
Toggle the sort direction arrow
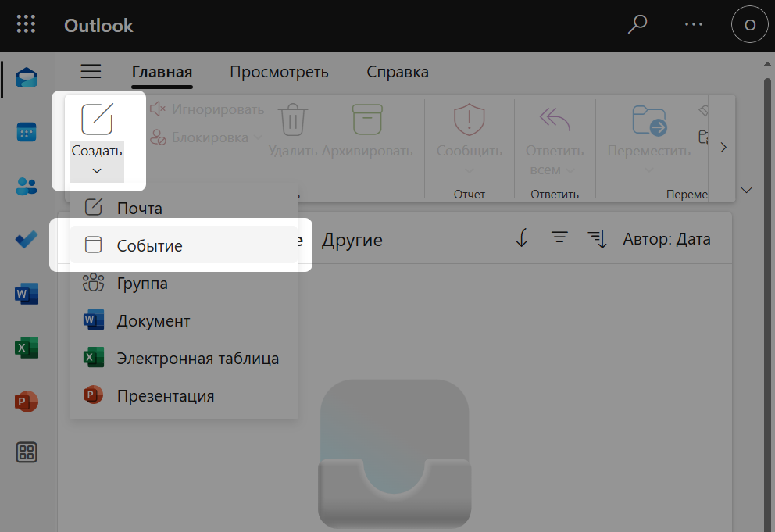click(522, 239)
